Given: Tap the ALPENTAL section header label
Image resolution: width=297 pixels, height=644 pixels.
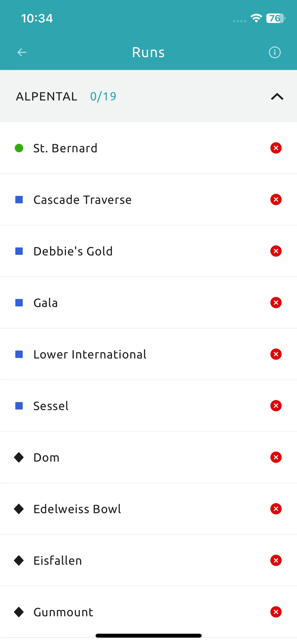Looking at the screenshot, I should (x=47, y=96).
